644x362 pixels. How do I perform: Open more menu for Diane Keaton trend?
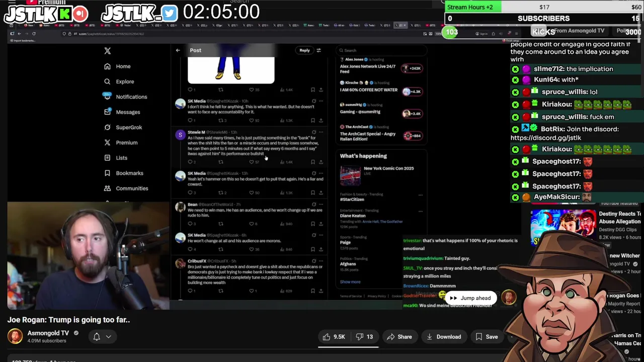421,211
